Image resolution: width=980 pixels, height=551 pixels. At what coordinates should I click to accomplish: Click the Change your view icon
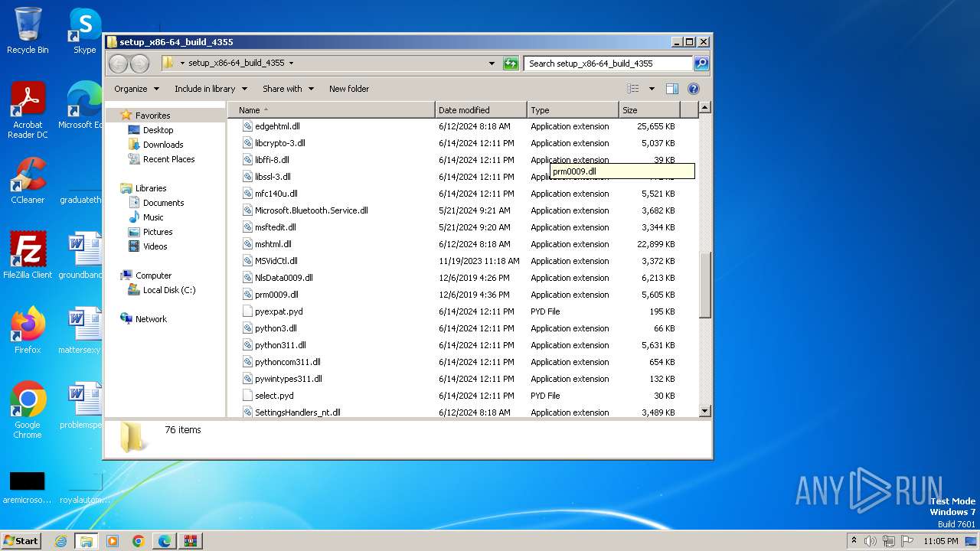(633, 89)
